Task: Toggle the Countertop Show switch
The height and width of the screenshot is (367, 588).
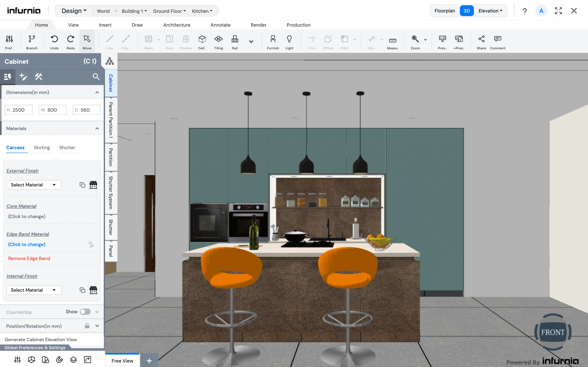Action: coord(85,312)
